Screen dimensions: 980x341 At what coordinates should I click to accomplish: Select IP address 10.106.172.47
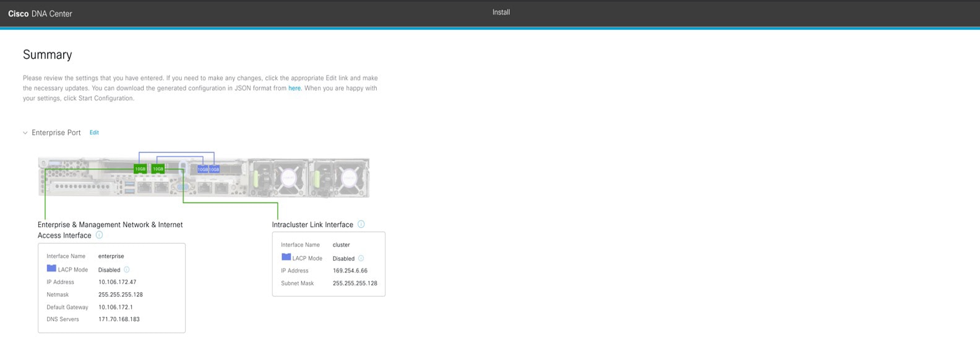[x=117, y=282]
